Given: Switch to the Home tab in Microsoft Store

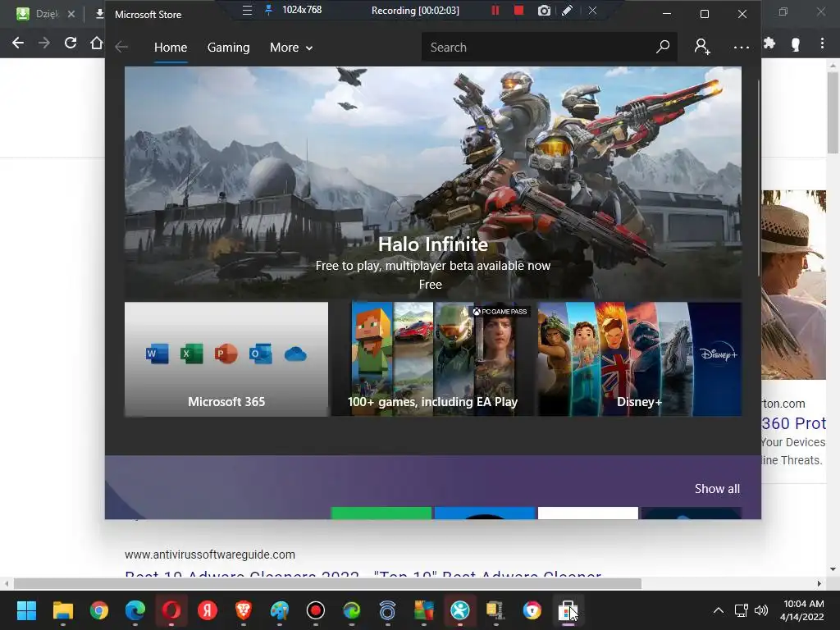Looking at the screenshot, I should [x=171, y=47].
